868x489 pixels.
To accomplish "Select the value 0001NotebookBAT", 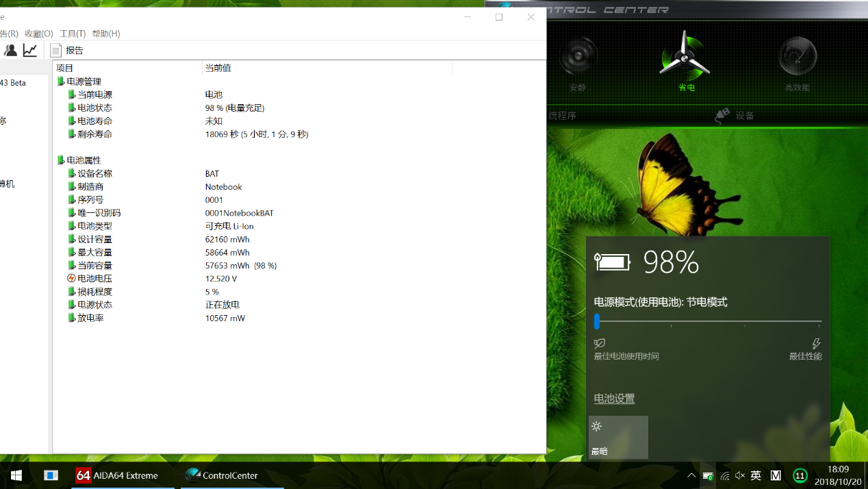I will [x=240, y=213].
